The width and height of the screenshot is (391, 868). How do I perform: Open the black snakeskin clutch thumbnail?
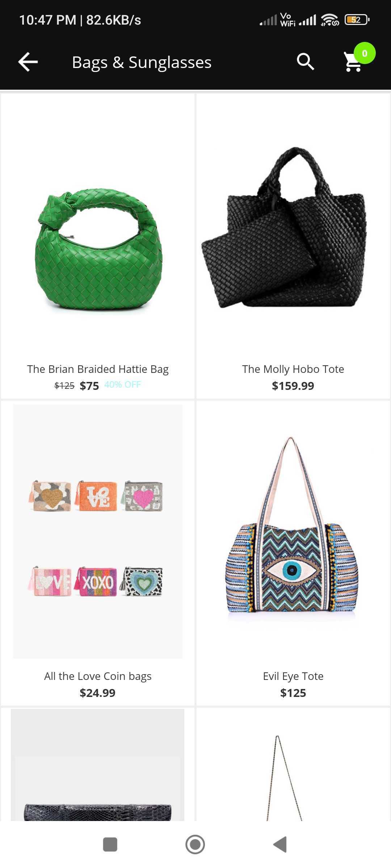(97, 765)
